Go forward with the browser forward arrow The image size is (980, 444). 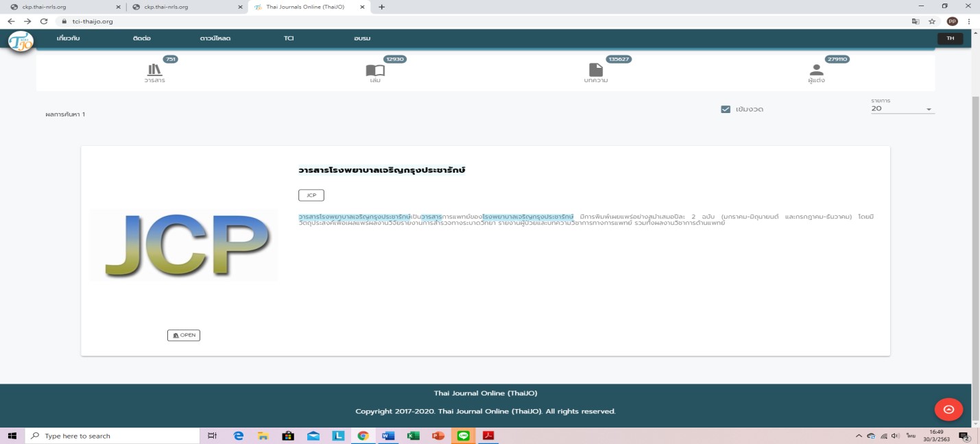(x=27, y=21)
